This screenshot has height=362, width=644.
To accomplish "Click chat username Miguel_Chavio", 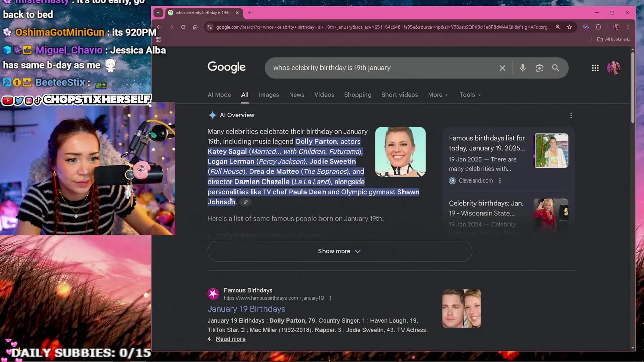I will (69, 50).
